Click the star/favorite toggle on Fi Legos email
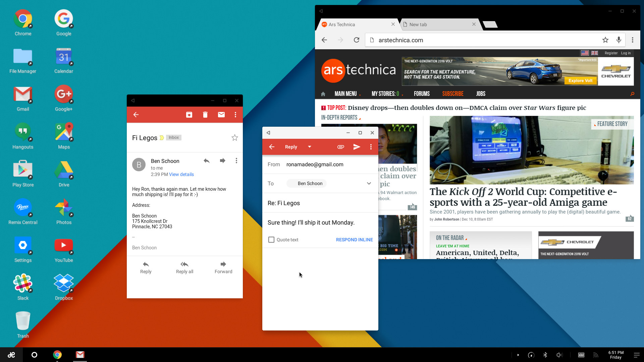Viewport: 644px width, 362px height. click(235, 138)
